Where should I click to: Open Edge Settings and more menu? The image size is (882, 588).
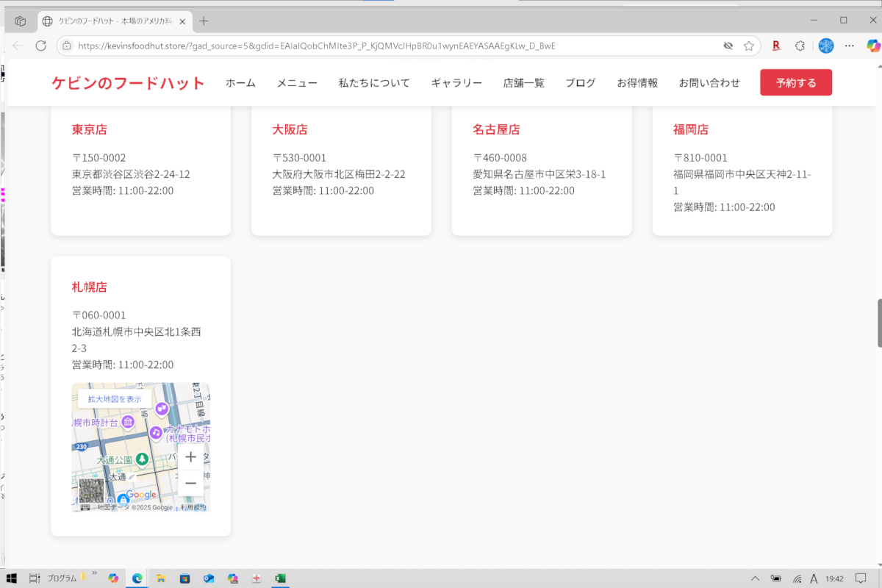point(850,46)
